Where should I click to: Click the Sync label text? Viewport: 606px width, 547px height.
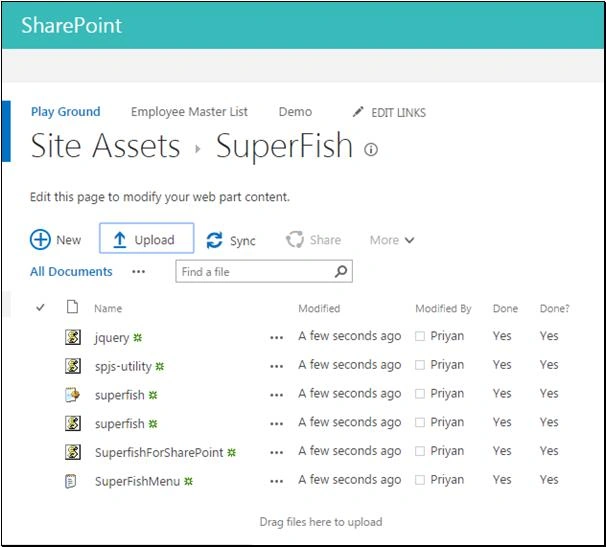243,241
